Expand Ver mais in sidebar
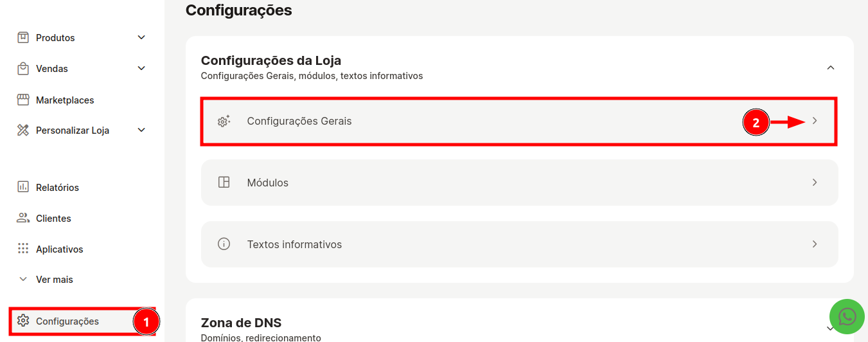 pyautogui.click(x=46, y=280)
